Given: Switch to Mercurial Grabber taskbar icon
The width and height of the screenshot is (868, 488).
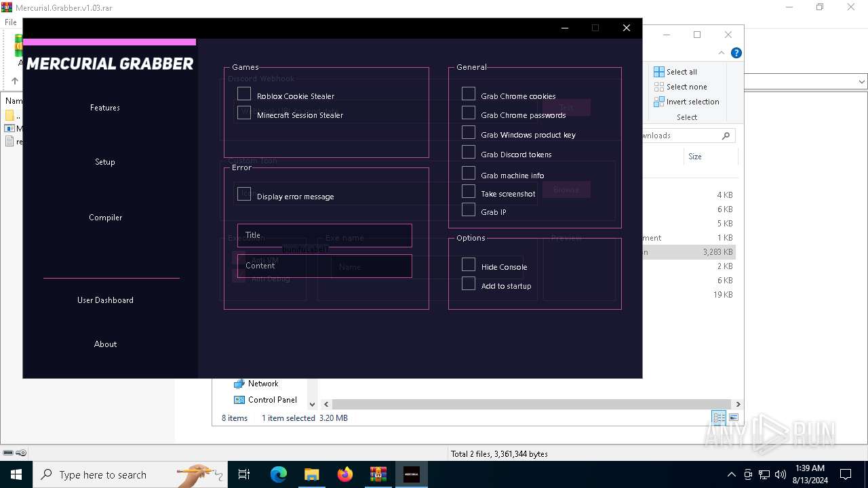Looking at the screenshot, I should click(412, 474).
